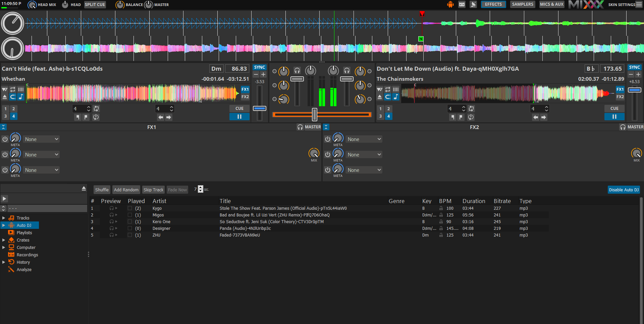Screen dimensions: 644x324
Task: Click the crossfader handle
Action: coord(315,115)
